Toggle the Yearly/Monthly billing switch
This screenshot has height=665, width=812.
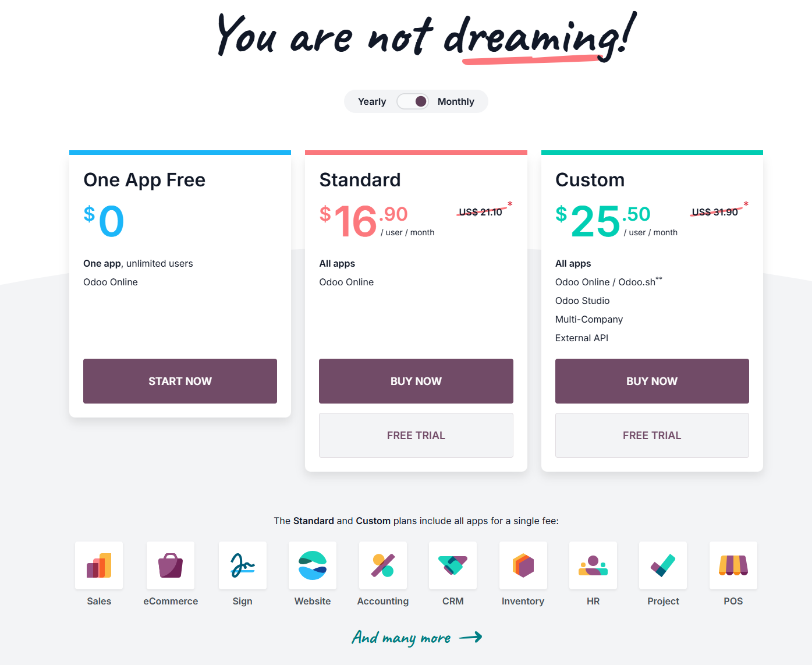tap(413, 101)
